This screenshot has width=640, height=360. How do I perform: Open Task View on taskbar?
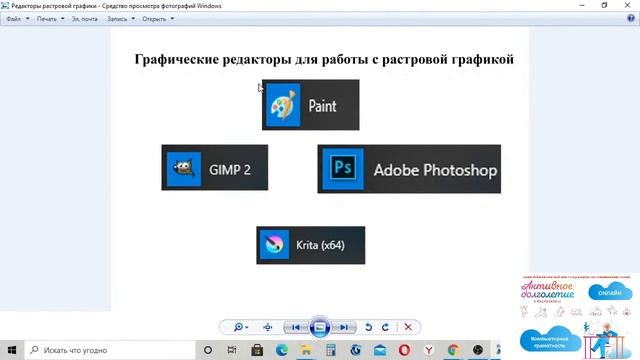coord(232,350)
